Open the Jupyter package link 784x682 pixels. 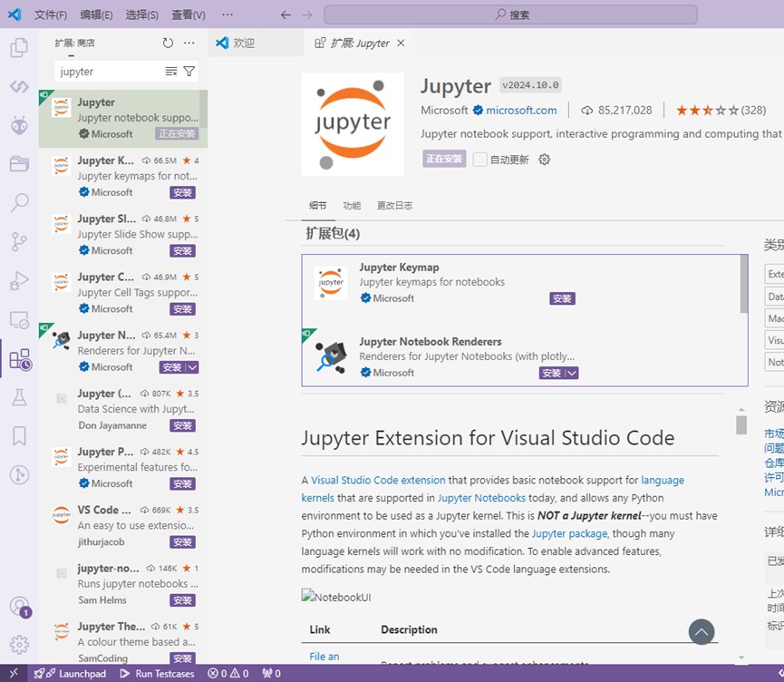point(569,533)
